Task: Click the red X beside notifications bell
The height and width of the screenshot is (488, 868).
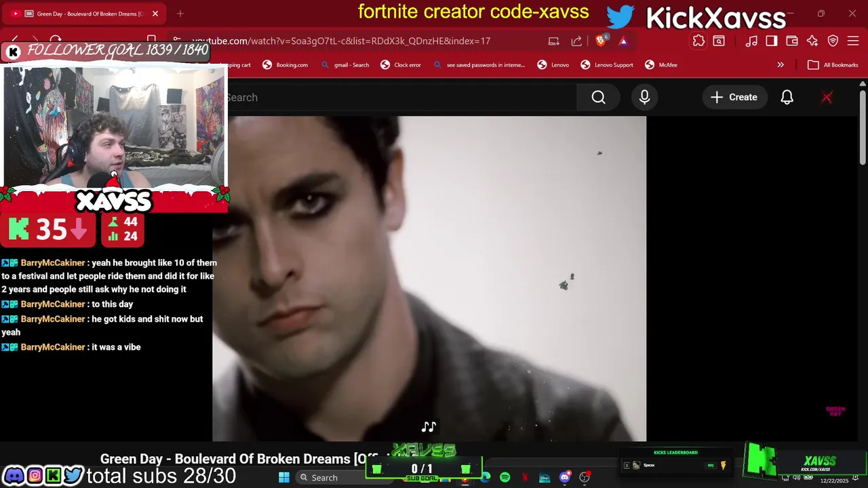Action: pyautogui.click(x=827, y=98)
